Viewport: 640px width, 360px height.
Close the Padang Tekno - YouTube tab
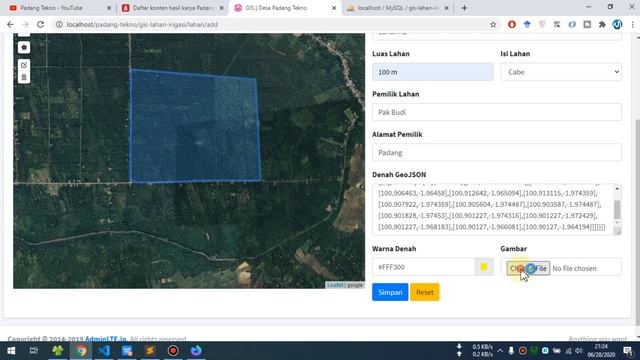tap(109, 8)
